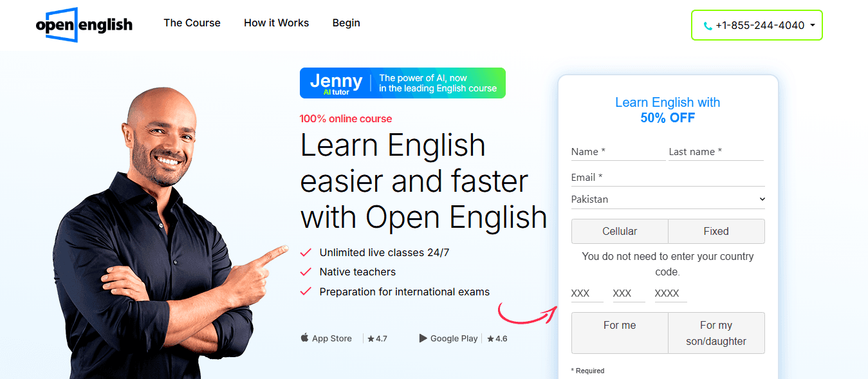The width and height of the screenshot is (868, 379).
Task: Click the phone icon in the call button
Action: click(706, 26)
